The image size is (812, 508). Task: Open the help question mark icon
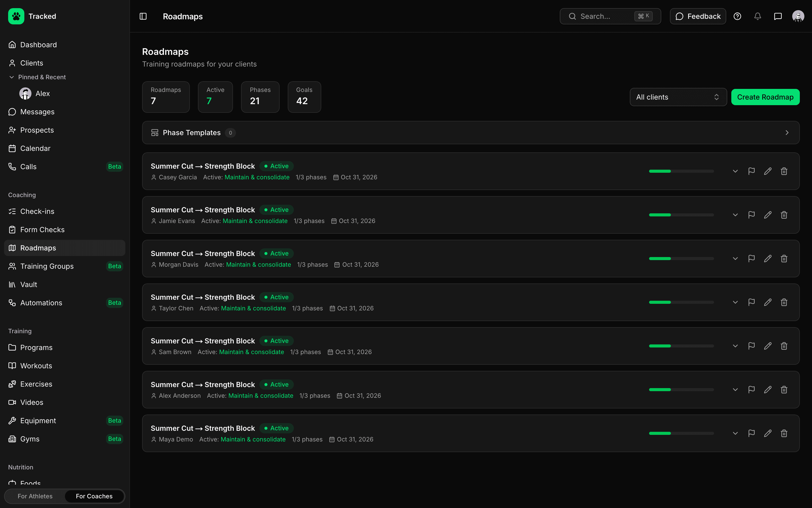click(737, 16)
